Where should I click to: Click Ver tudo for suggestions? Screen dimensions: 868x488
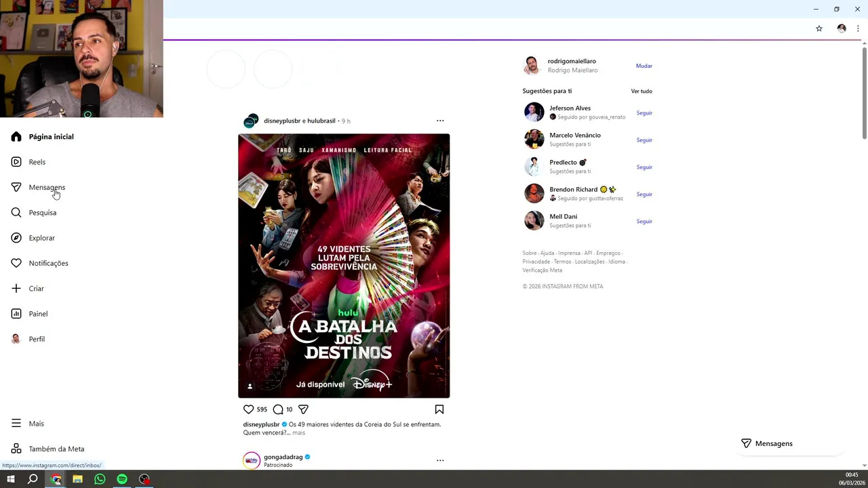point(642,91)
